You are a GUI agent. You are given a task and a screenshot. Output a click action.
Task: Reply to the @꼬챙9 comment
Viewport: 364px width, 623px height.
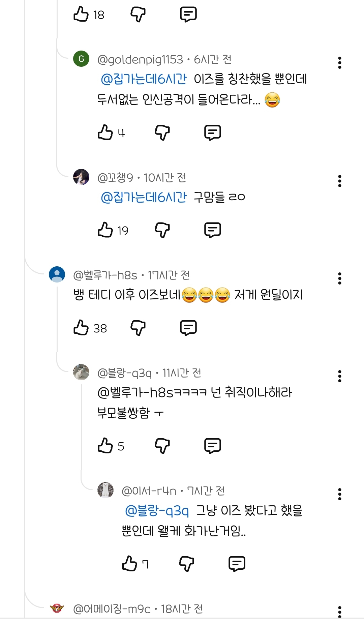[213, 230]
